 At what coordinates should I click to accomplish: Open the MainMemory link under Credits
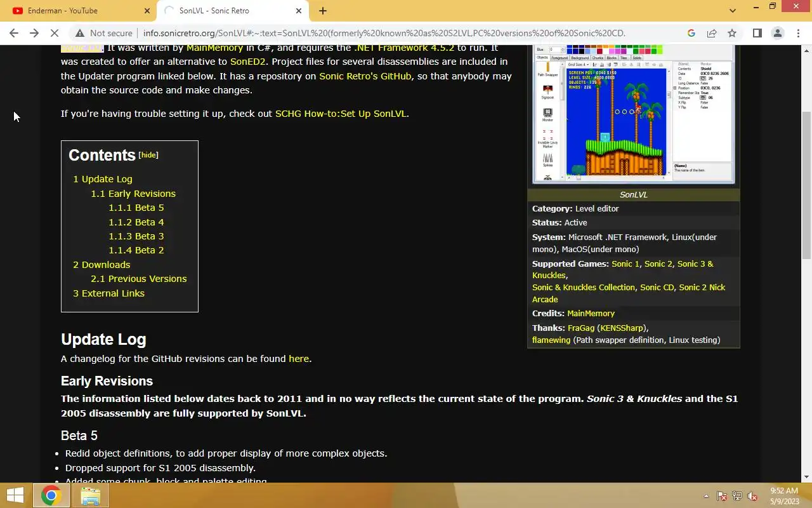point(591,314)
